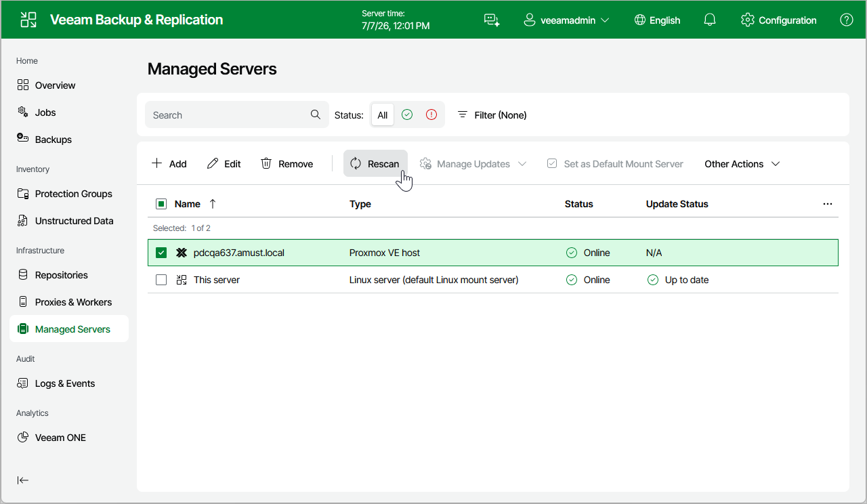Click the filter lines icon

tap(463, 114)
